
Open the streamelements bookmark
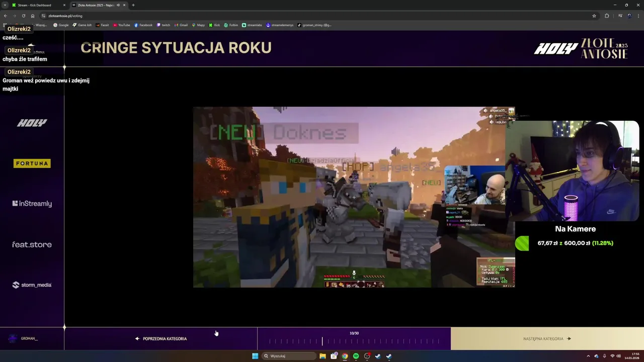point(280,25)
